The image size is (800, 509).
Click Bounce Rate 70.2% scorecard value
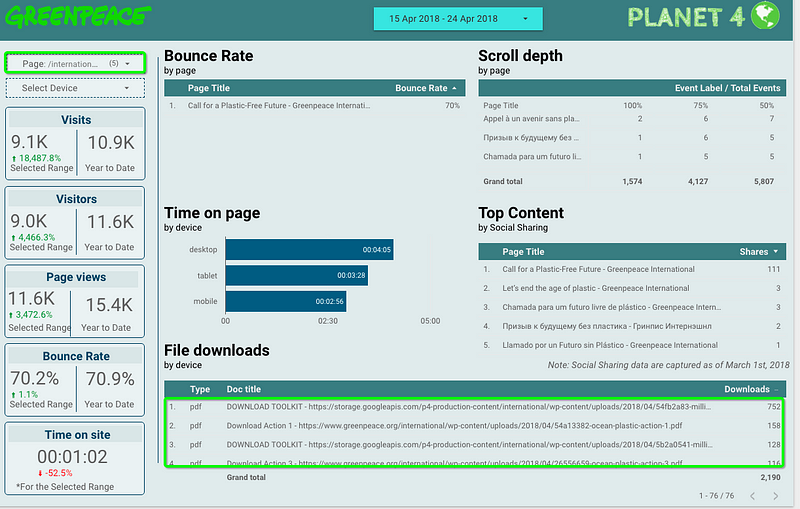click(x=35, y=378)
